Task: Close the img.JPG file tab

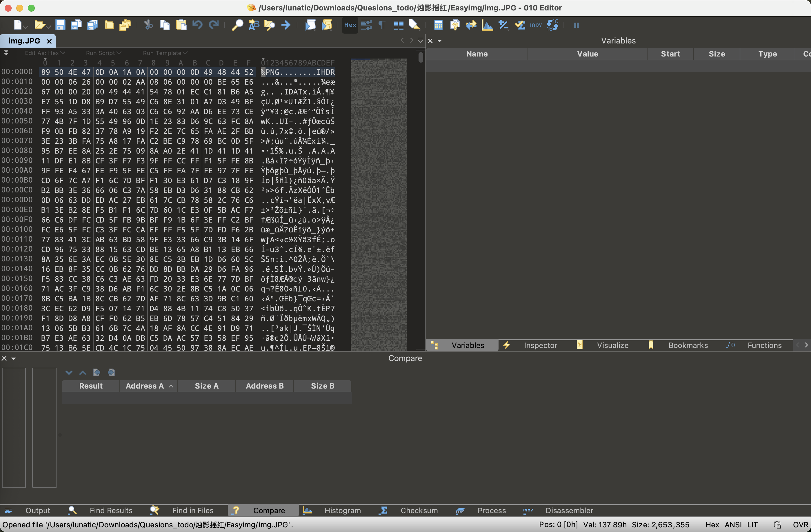Action: click(x=49, y=41)
